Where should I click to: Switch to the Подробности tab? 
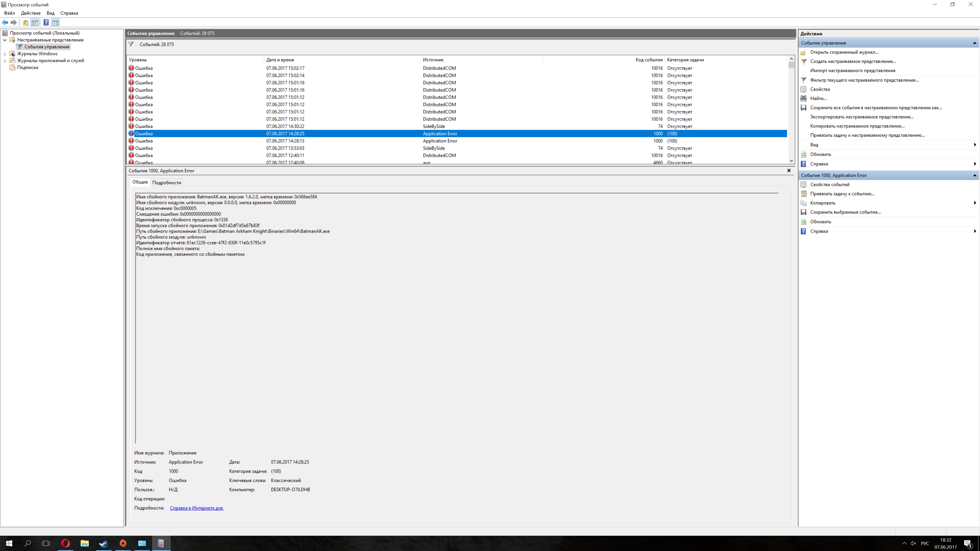pos(166,183)
